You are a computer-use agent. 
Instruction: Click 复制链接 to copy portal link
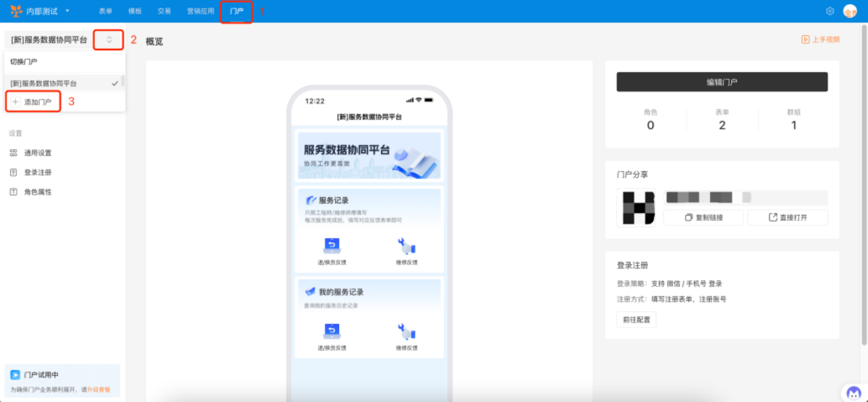(x=703, y=218)
